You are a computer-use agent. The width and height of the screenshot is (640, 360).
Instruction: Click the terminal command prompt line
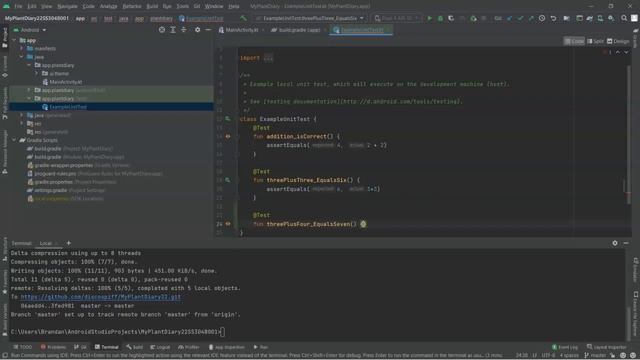(x=118, y=332)
